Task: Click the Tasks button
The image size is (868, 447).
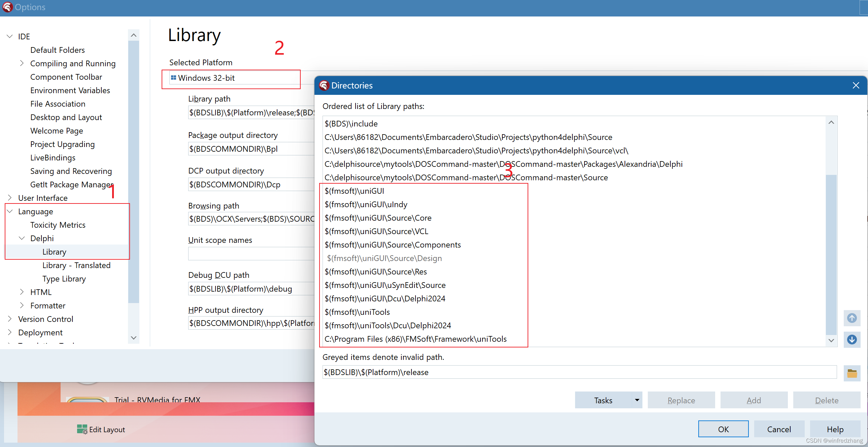Action: pos(603,400)
